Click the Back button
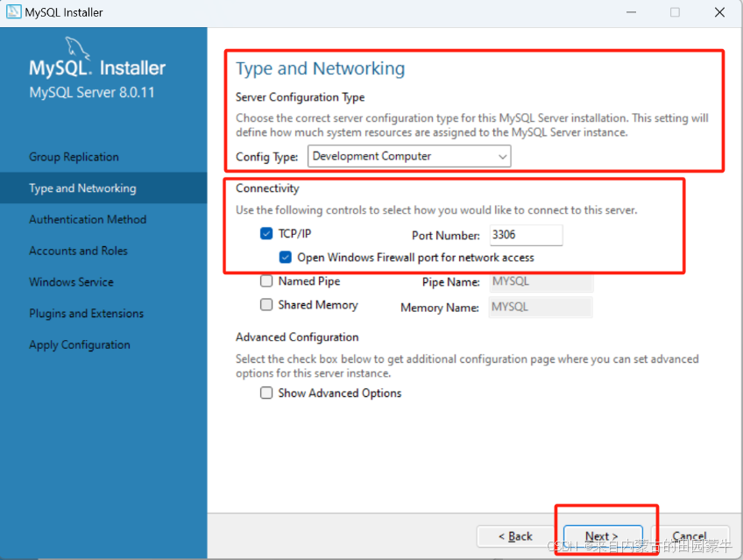The width and height of the screenshot is (743, 560). tap(515, 536)
